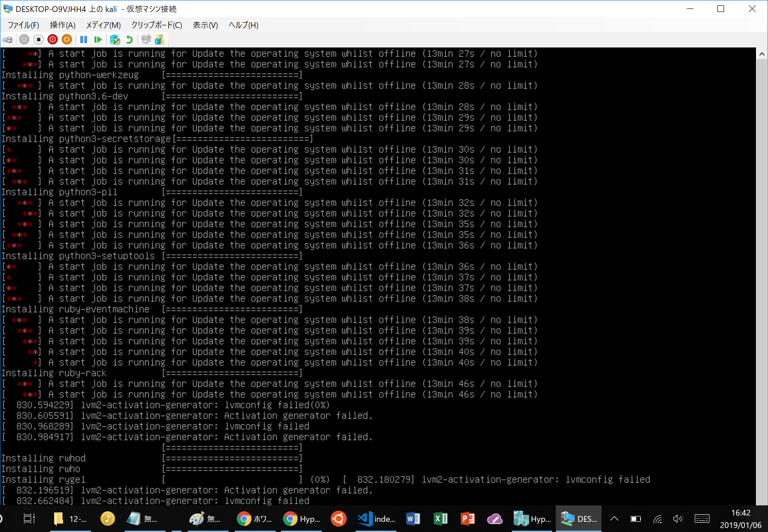Viewport: 768px width, 532px height.
Task: Revert the VM with green arrow icon
Action: (x=129, y=40)
